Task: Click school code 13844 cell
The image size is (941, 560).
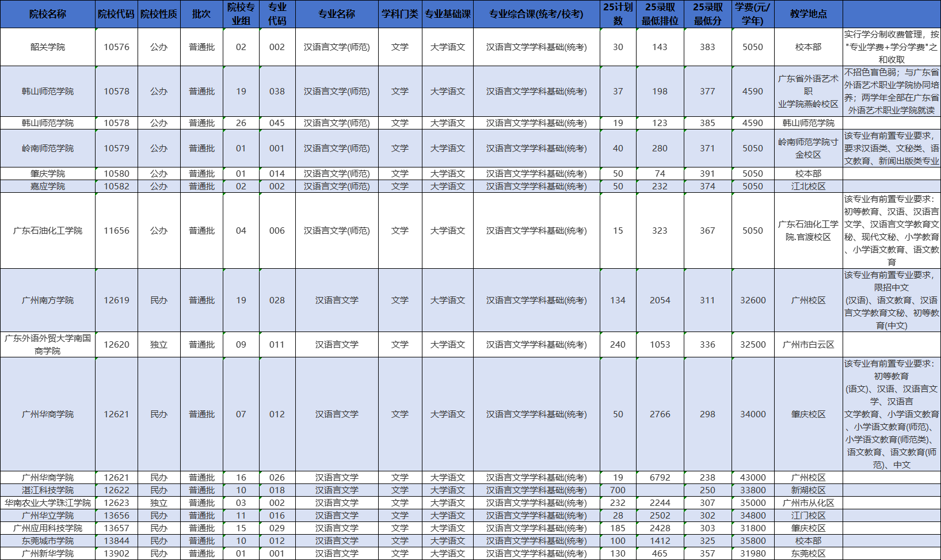Action: coord(116,540)
